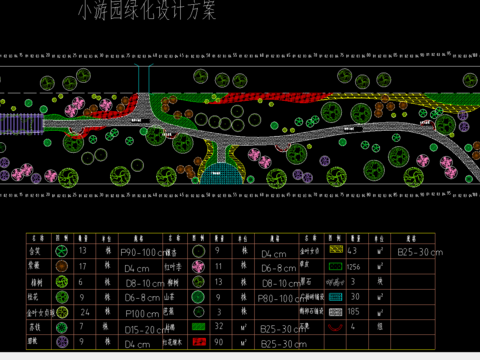Click the drawing title 小游园绿化设计方案

click(147, 10)
